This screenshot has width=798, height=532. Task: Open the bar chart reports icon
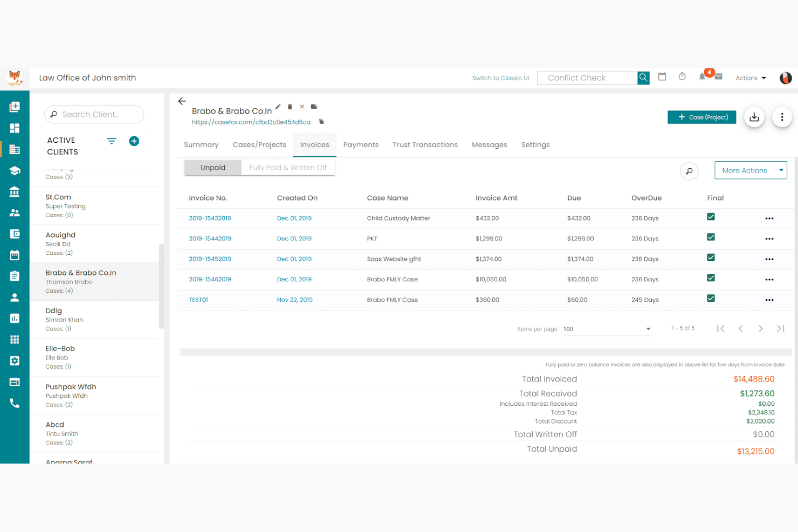click(x=15, y=319)
